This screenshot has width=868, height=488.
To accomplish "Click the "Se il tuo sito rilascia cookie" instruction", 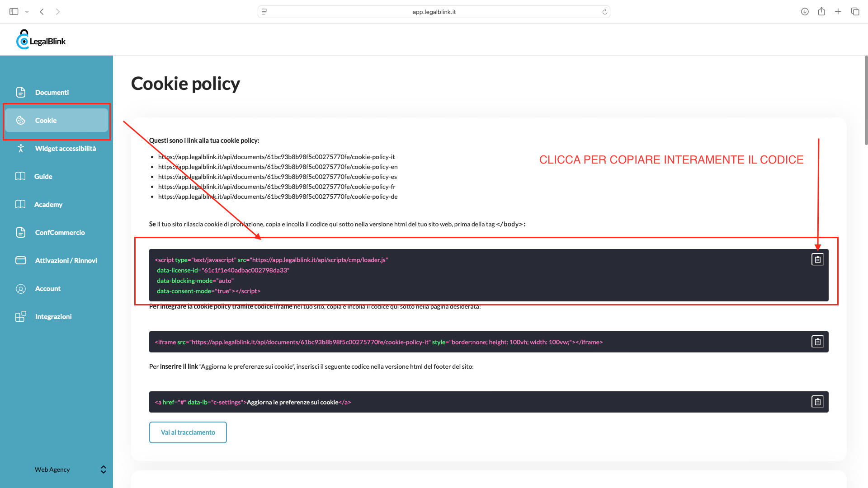I will pyautogui.click(x=337, y=224).
